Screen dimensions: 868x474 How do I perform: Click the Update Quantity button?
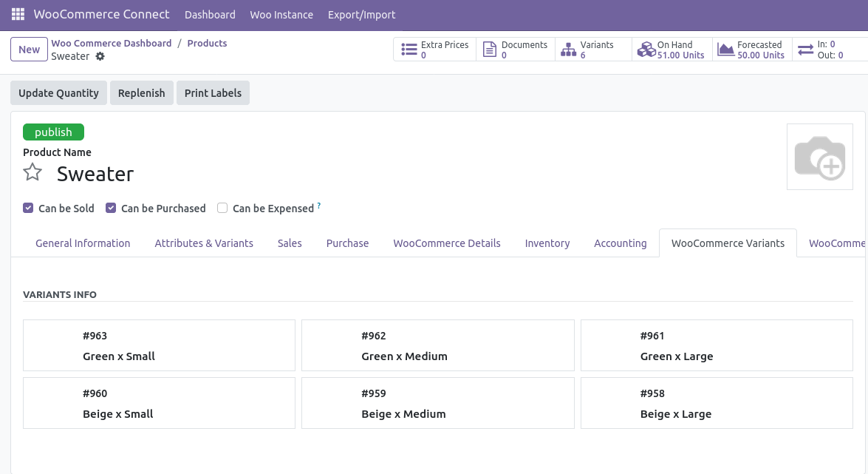tap(58, 93)
